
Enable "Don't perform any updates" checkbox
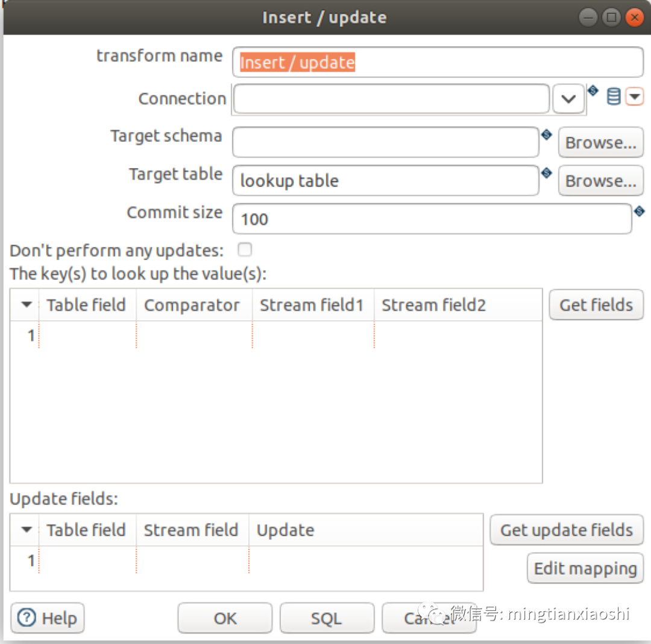coord(245,250)
